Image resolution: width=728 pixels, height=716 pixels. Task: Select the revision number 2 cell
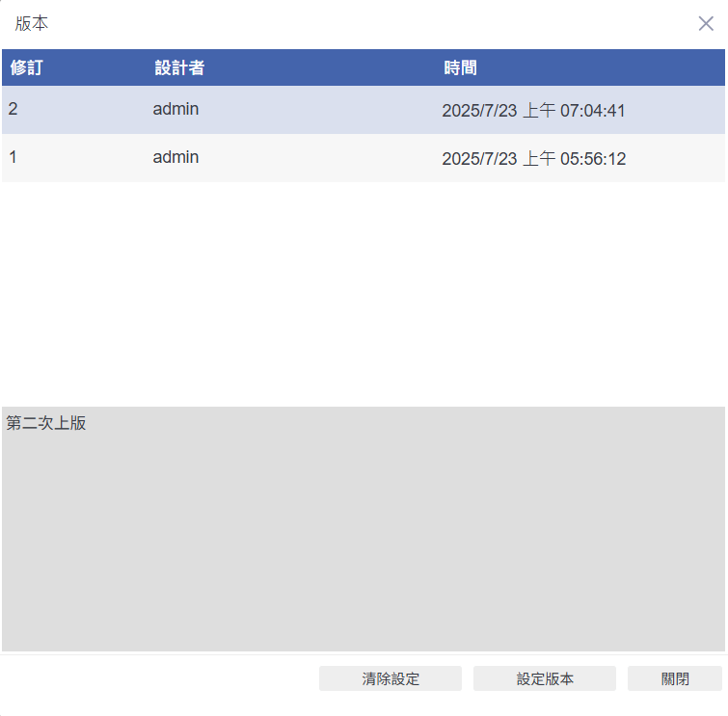pos(13,110)
